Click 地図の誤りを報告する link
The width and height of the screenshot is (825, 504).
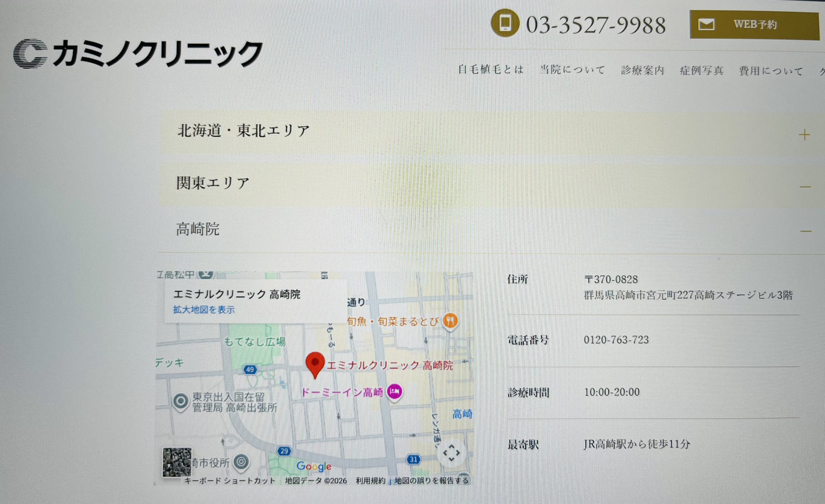431,481
